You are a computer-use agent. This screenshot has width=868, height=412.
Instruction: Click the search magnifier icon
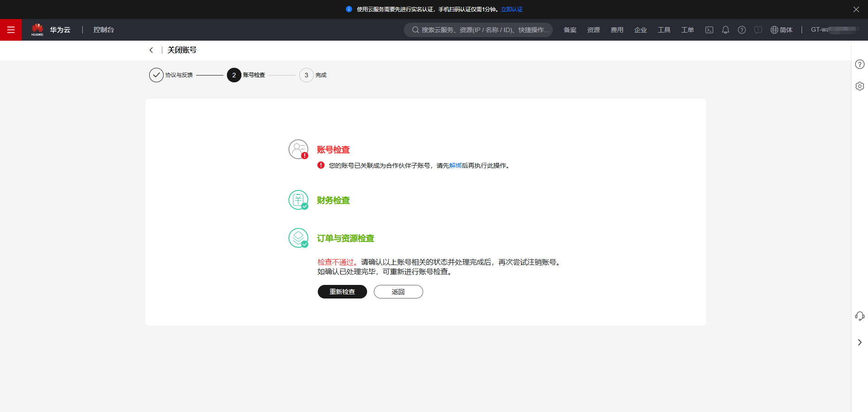(x=415, y=29)
